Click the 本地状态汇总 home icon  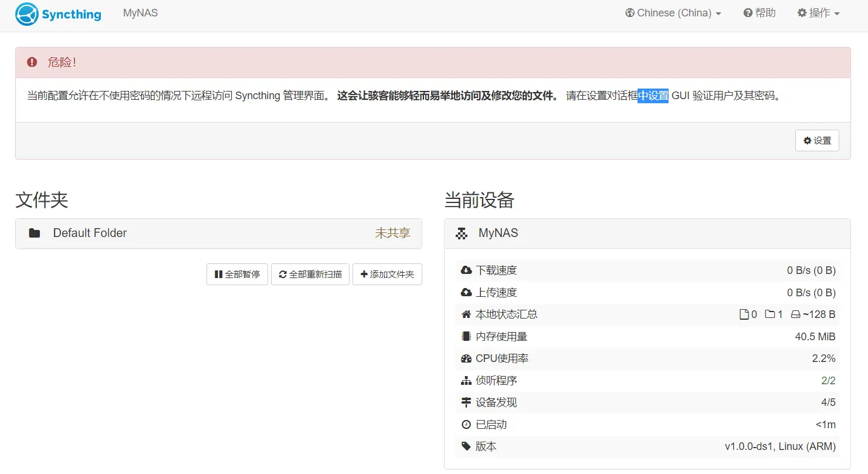(x=466, y=314)
